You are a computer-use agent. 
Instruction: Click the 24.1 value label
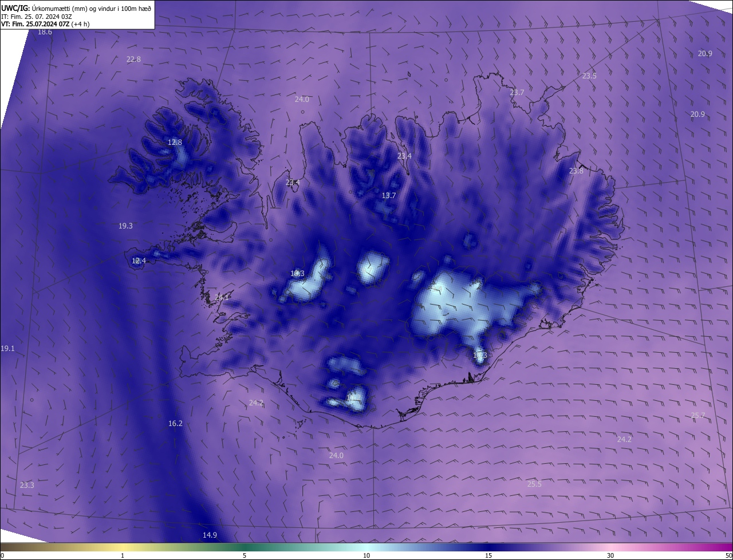point(222,297)
